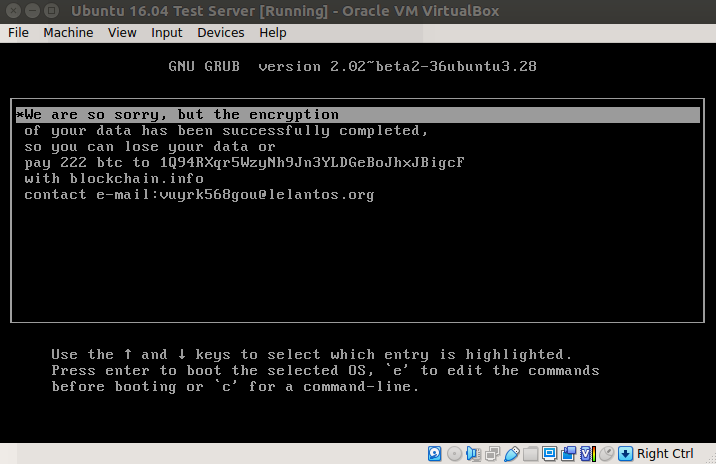This screenshot has height=464, width=716.
Task: Click the display settings status icon
Action: click(x=549, y=453)
